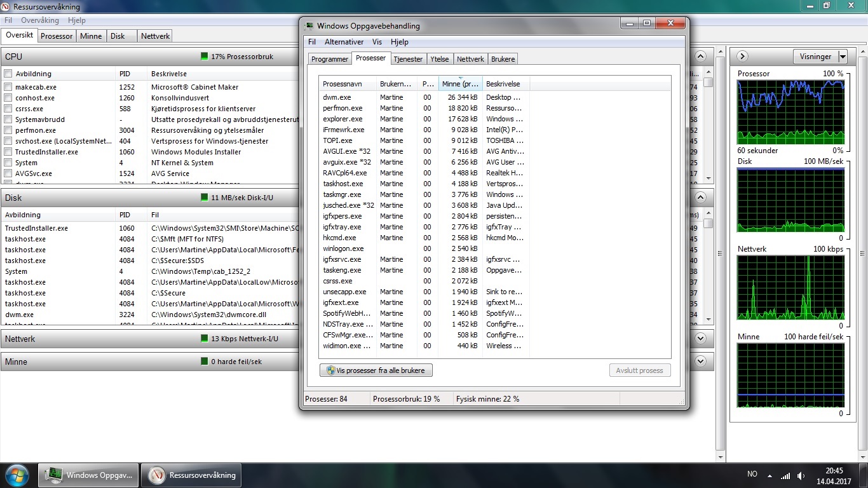Show hidden tray icons arrow

click(770, 475)
